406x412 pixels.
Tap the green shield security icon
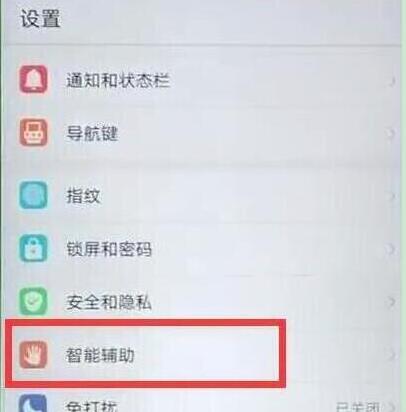33,301
